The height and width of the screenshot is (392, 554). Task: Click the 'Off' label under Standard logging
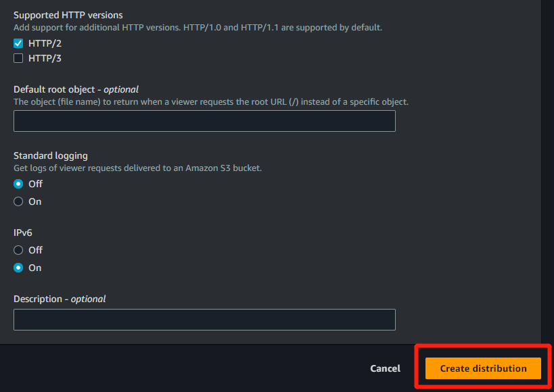(x=35, y=184)
